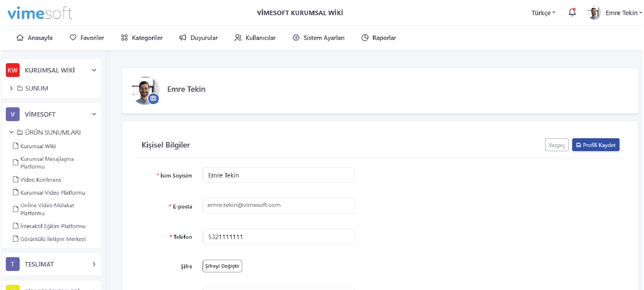The image size is (644, 290).
Task: Click the red KW badge
Action: pyautogui.click(x=13, y=70)
